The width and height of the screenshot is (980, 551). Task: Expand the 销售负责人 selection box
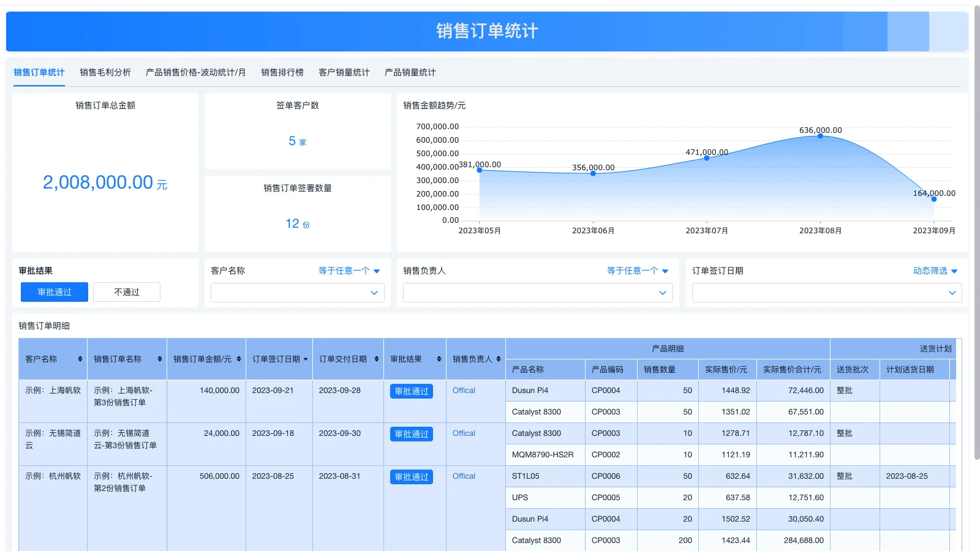[x=538, y=293]
